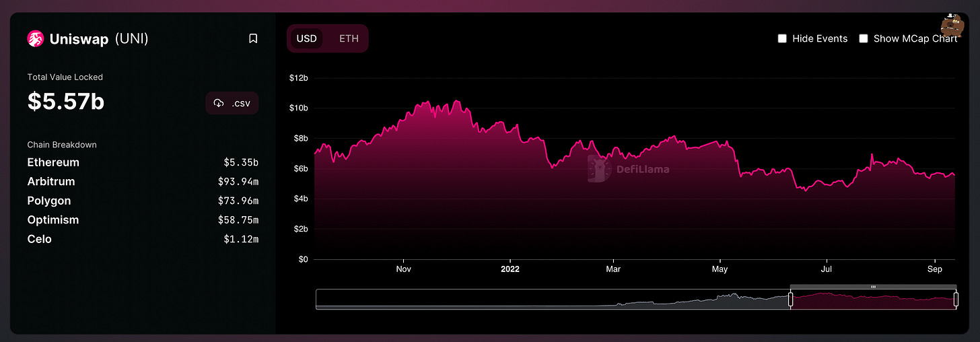The image size is (980, 342).
Task: Click the Mar label on the x-axis
Action: [x=613, y=269]
